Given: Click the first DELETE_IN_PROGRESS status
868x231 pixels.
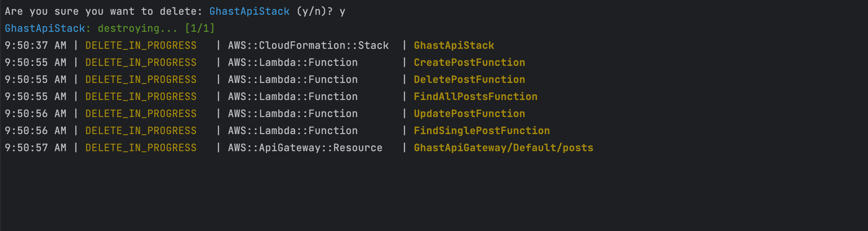Looking at the screenshot, I should pyautogui.click(x=141, y=45).
